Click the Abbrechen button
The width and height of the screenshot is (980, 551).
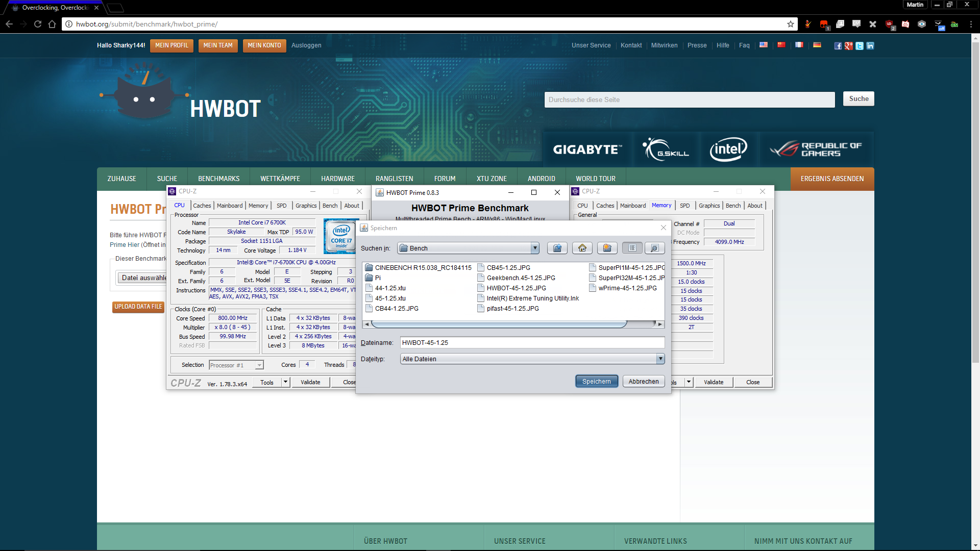(644, 381)
